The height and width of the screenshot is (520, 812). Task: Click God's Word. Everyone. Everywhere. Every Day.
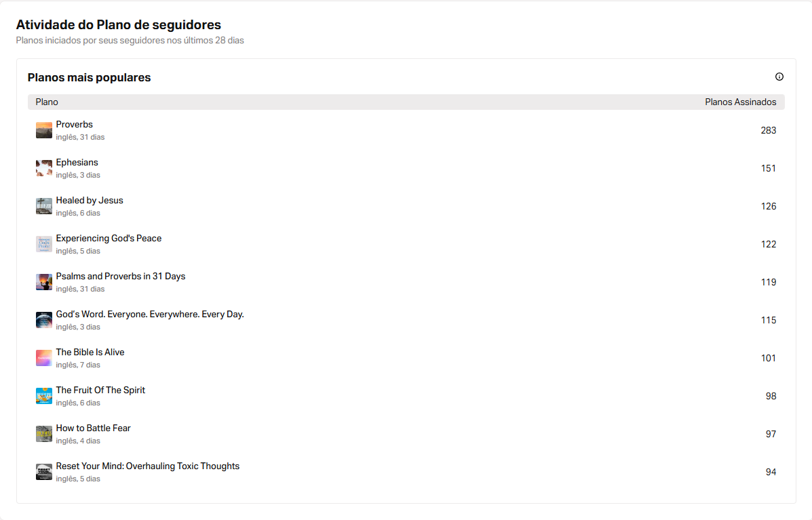pos(150,314)
